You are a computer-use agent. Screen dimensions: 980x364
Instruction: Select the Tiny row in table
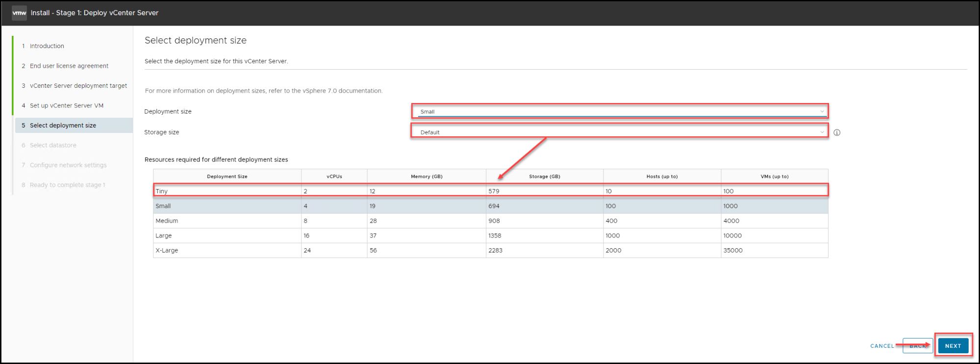click(491, 191)
